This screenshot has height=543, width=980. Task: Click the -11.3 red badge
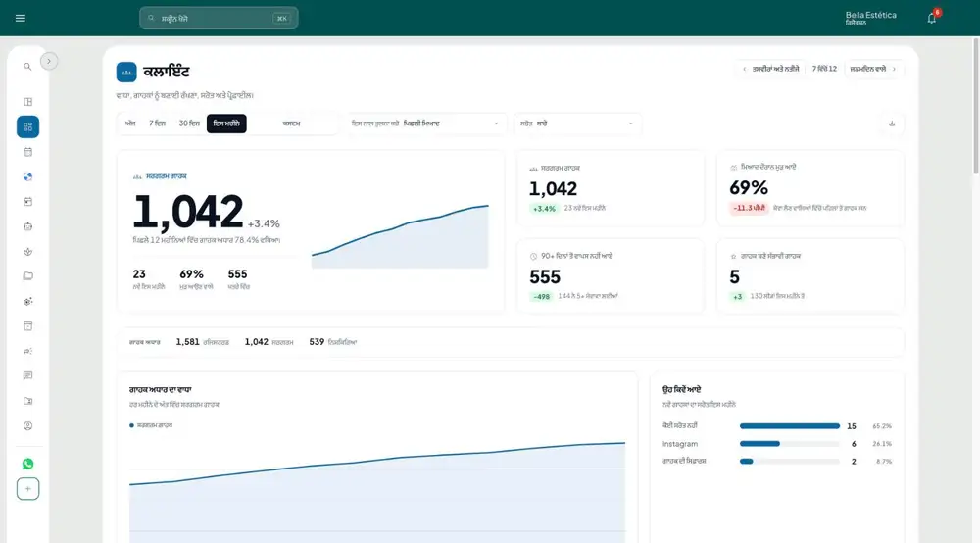(x=749, y=208)
